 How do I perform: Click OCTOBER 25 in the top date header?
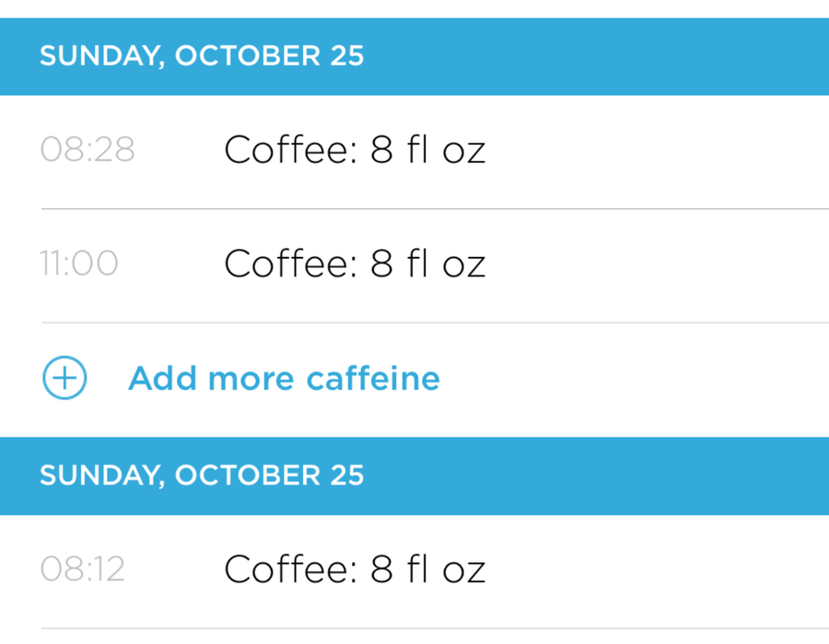click(x=269, y=56)
